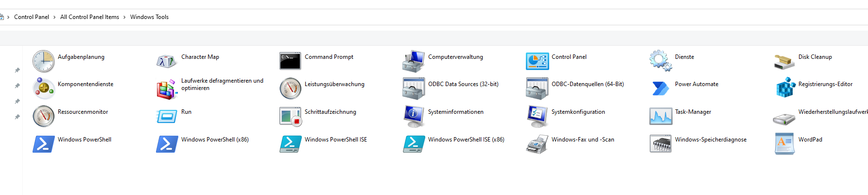This screenshot has height=195, width=868.
Task: Expand chevron after Control Panel breadcrumb
Action: [54, 17]
